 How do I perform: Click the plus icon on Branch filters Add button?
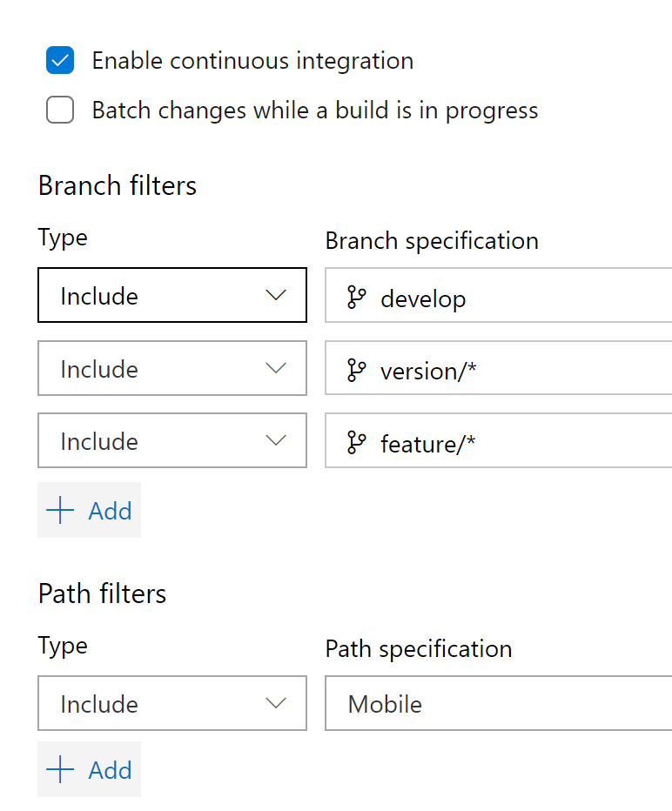[x=59, y=510]
